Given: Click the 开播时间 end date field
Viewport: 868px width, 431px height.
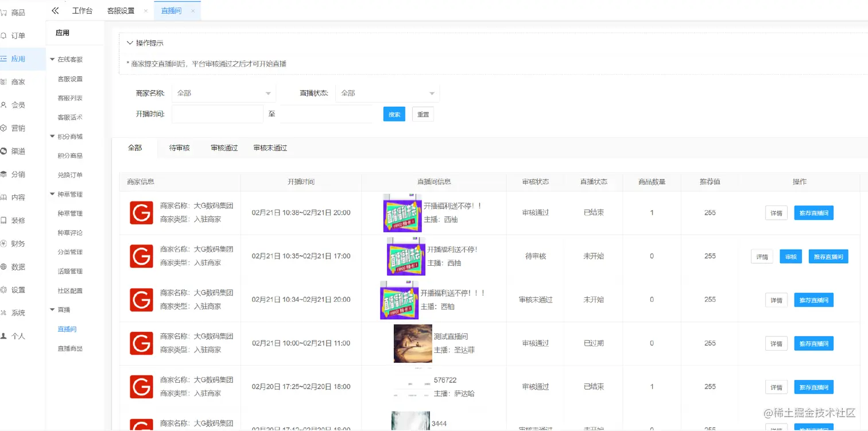Looking at the screenshot, I should coord(326,114).
